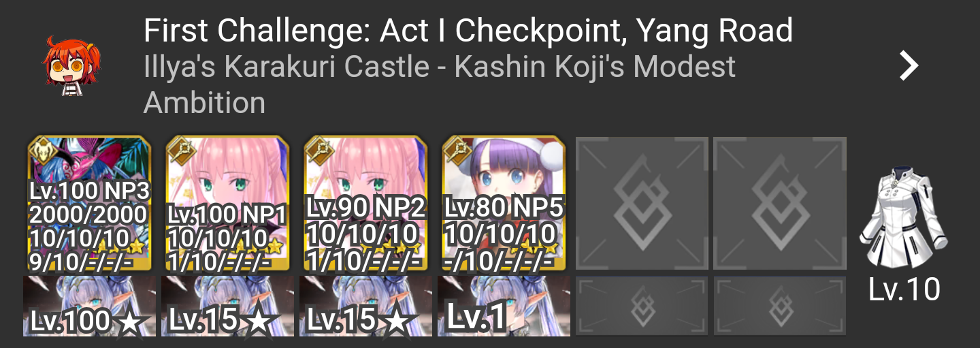Tap the last empty craft essence slot

tap(780, 306)
